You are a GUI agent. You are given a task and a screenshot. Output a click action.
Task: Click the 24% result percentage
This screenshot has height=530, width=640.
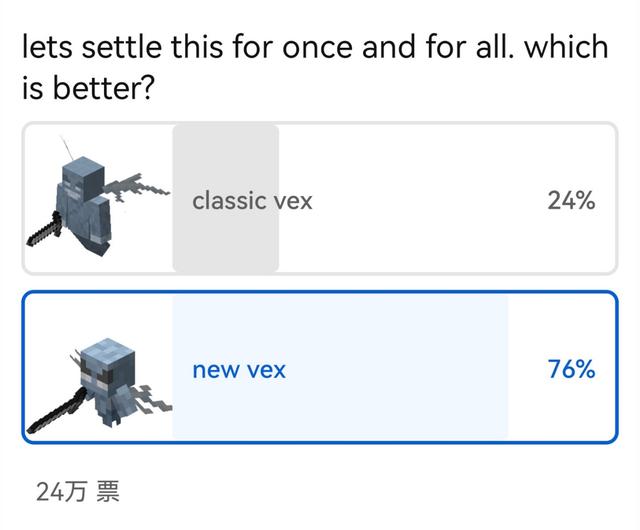click(x=571, y=201)
